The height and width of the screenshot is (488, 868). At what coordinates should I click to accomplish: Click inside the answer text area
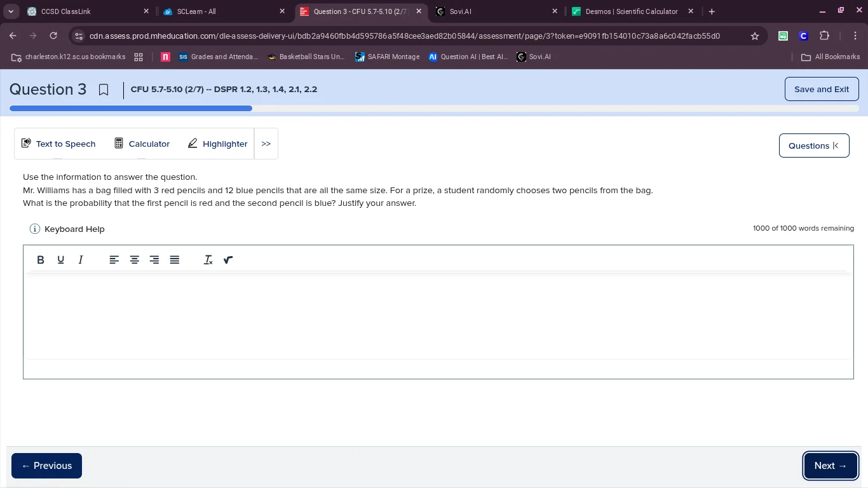[438, 316]
